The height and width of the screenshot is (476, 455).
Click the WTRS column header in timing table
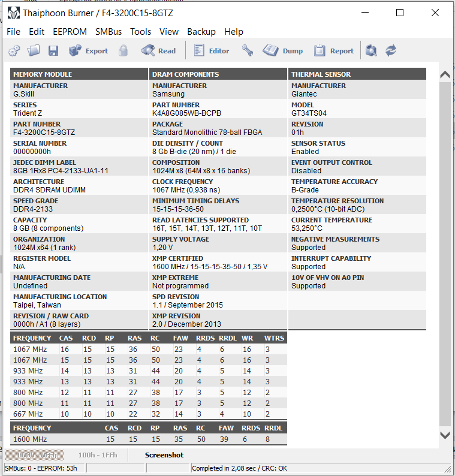(274, 338)
